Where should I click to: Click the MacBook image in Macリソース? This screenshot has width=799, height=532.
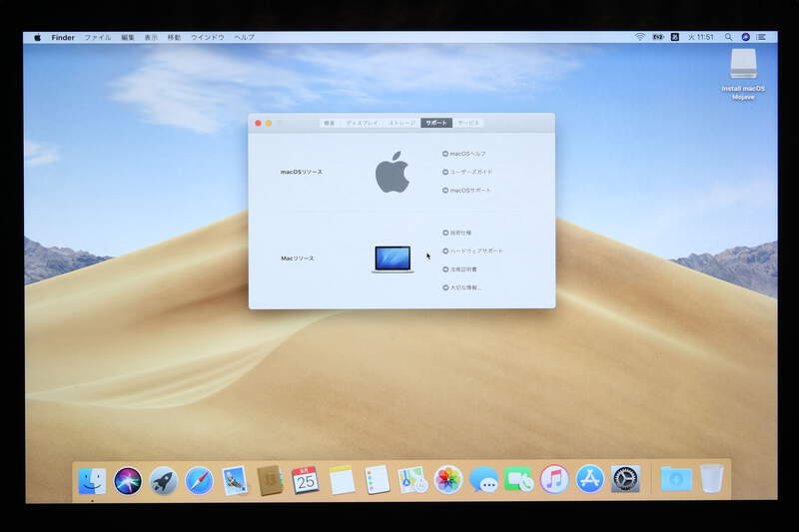[x=393, y=260]
